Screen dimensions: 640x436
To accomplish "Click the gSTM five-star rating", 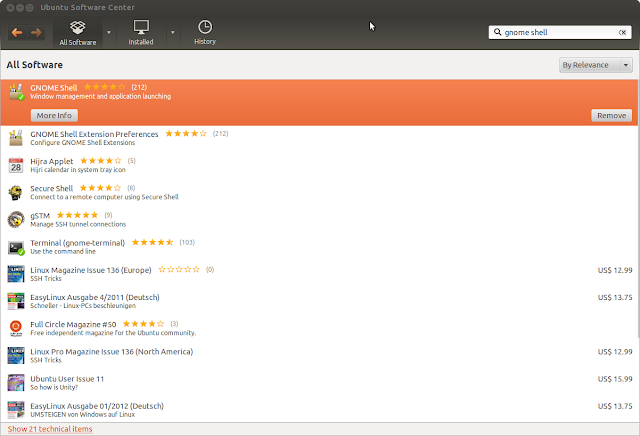I will pos(78,215).
